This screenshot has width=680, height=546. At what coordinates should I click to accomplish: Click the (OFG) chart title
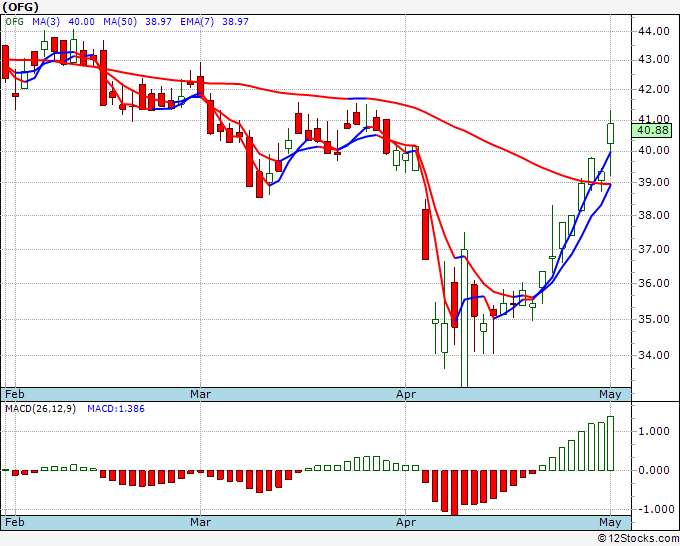(x=20, y=7)
